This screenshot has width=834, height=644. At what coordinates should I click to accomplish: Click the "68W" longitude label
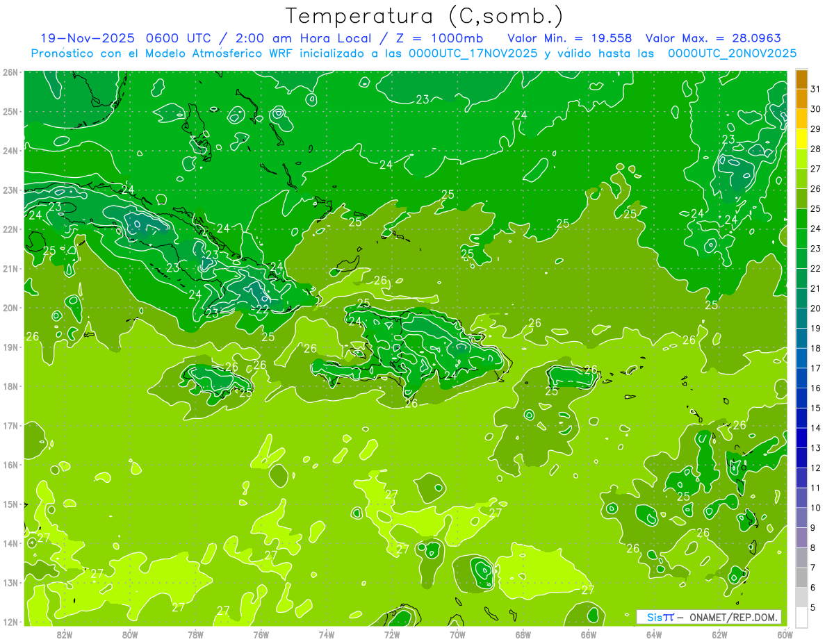tap(523, 634)
